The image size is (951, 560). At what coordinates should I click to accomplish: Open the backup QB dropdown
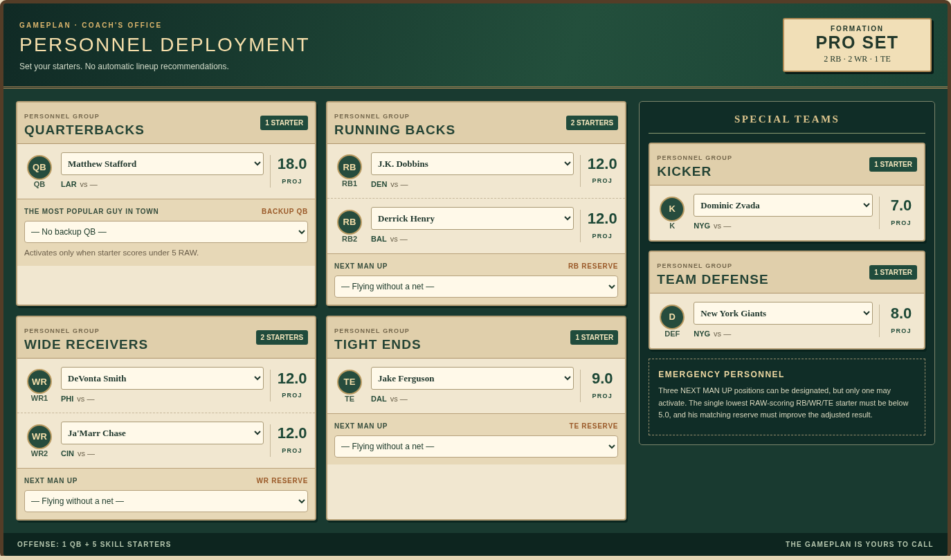166,232
